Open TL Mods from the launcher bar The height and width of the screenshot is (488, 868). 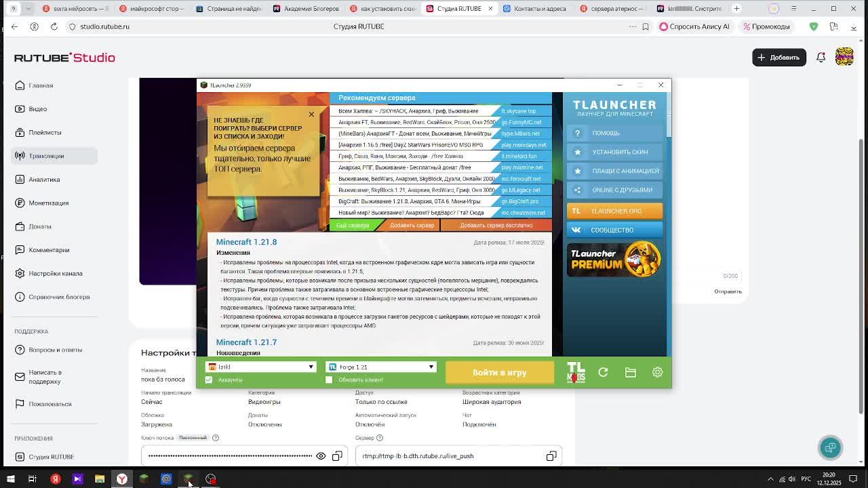pyautogui.click(x=576, y=372)
